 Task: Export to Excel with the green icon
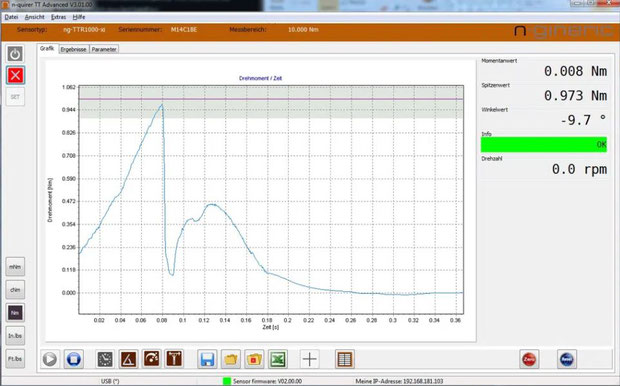click(x=278, y=359)
